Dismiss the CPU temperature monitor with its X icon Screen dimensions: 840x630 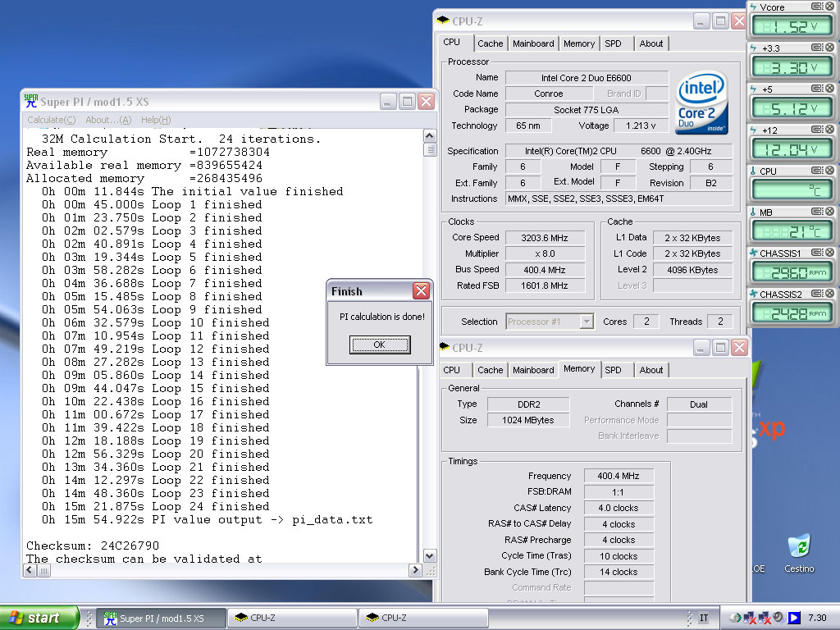(830, 171)
